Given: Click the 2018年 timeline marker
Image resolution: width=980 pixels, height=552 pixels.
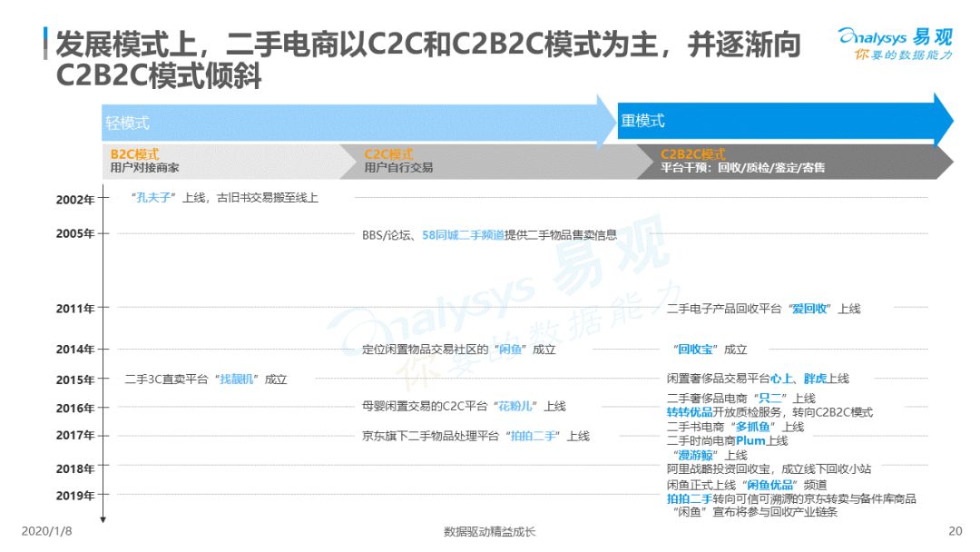Looking at the screenshot, I should pos(75,468).
